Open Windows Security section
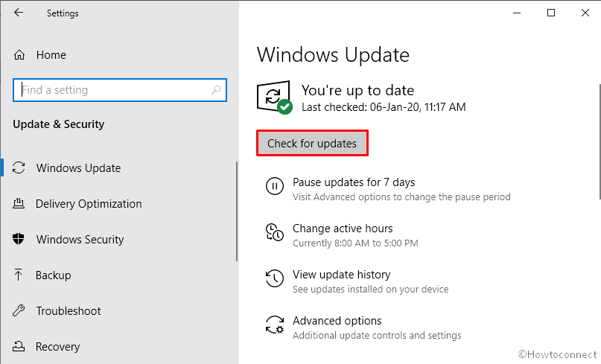Screen dimensions: 601x364 [80, 240]
